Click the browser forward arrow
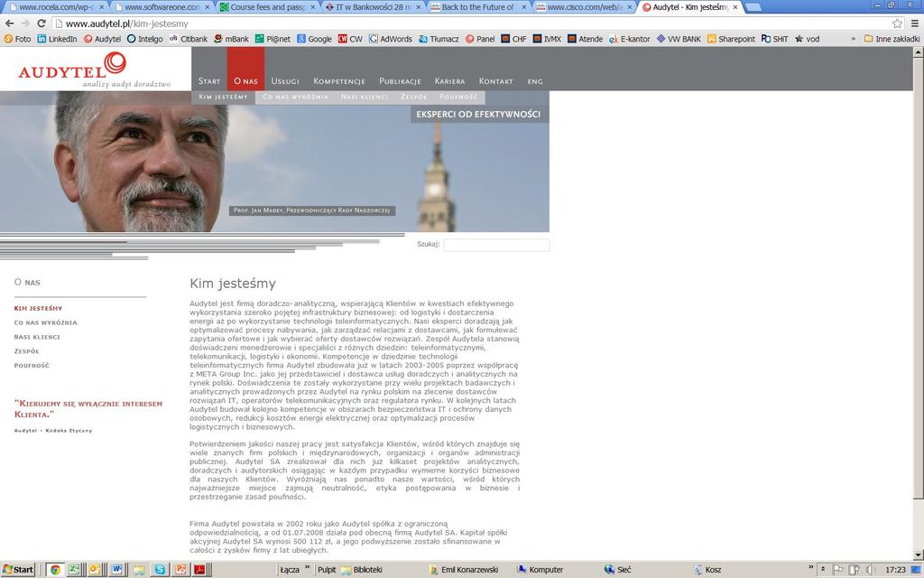Viewport: 924px width, 578px height. (x=25, y=23)
